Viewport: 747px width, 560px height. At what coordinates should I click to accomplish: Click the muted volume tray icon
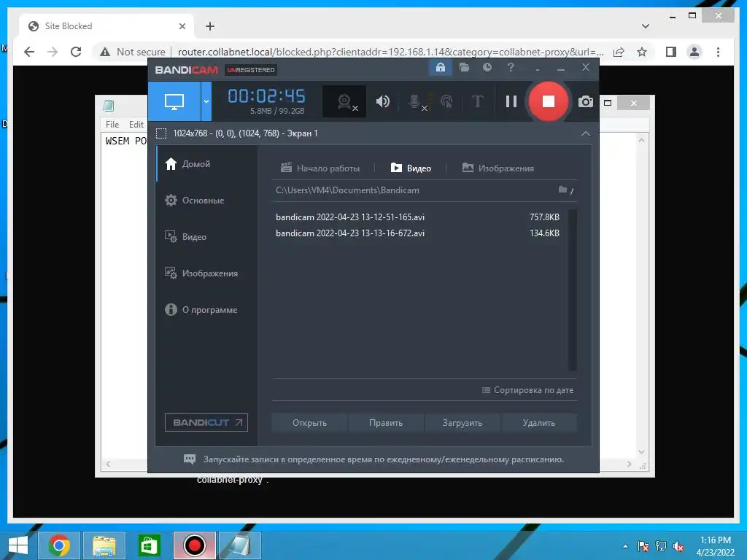tap(678, 546)
